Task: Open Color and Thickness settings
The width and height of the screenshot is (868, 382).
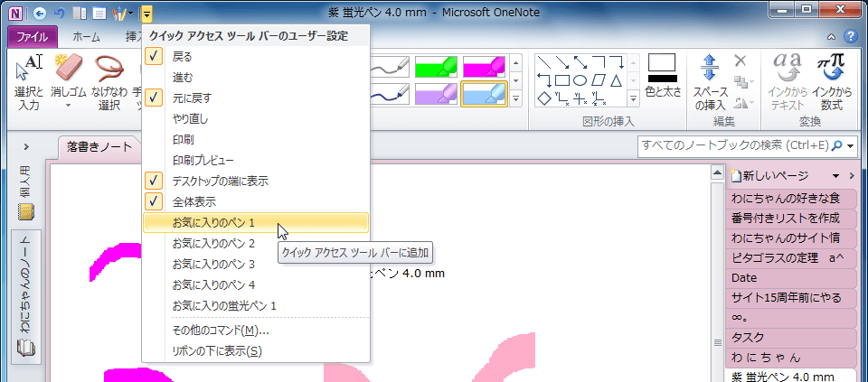Action: (662, 77)
